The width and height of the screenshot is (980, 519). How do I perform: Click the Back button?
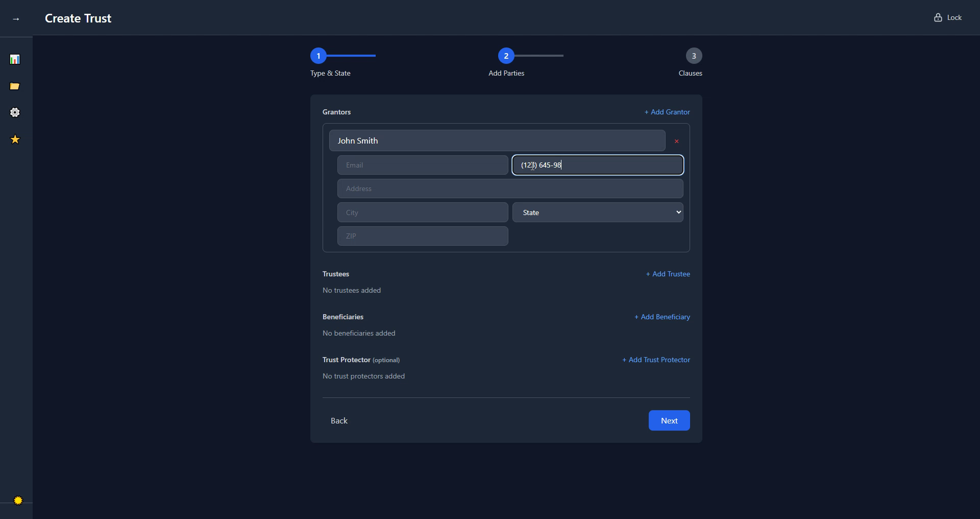coord(339,420)
